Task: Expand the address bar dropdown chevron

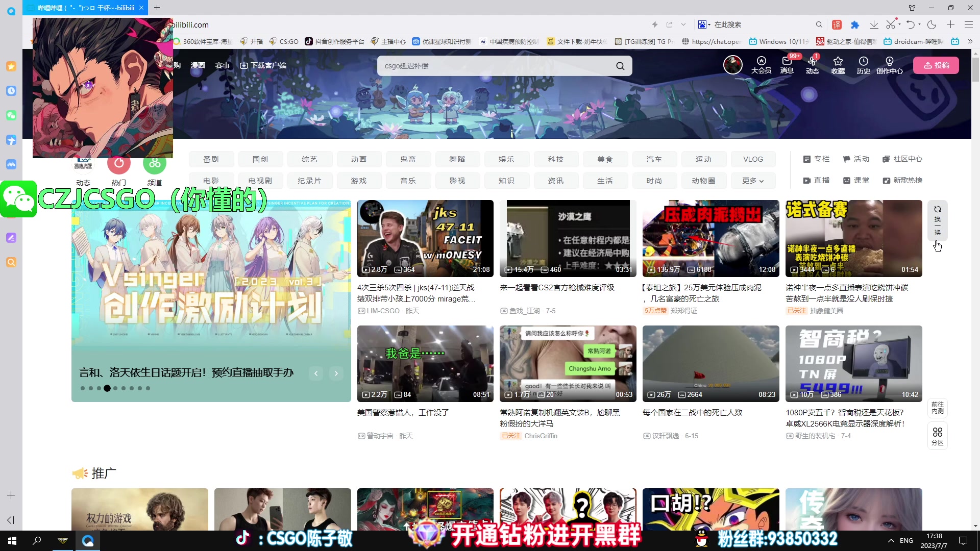Action: (683, 24)
